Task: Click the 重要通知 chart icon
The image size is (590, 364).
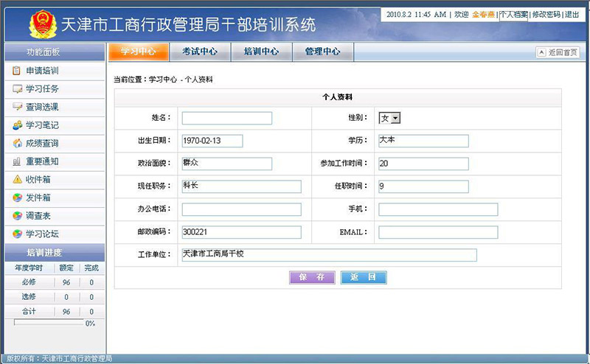Action: click(x=17, y=161)
